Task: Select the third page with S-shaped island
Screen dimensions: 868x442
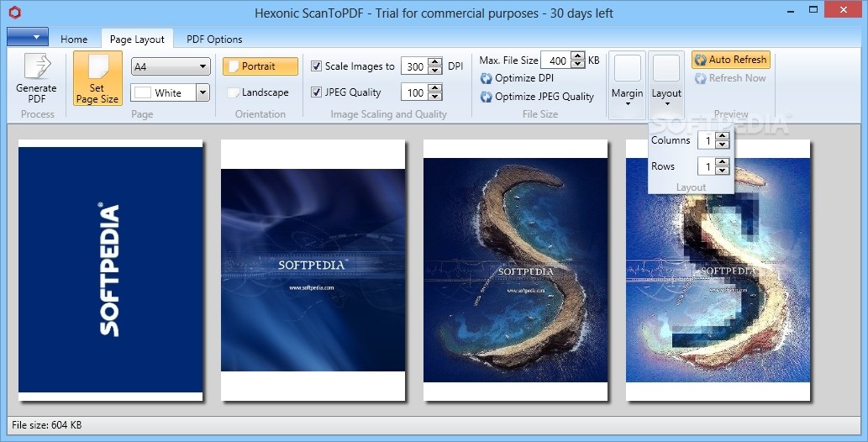Action: tap(515, 270)
